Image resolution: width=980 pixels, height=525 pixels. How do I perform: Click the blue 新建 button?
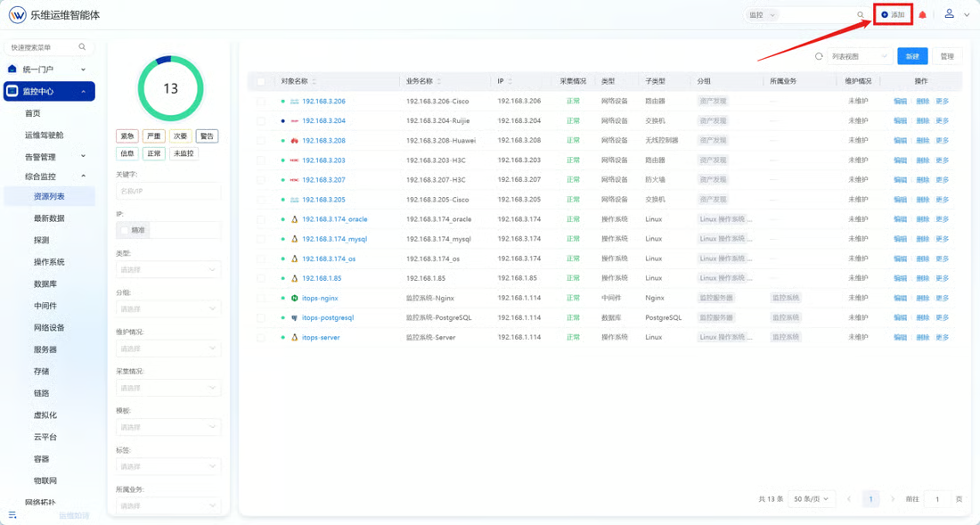point(912,56)
